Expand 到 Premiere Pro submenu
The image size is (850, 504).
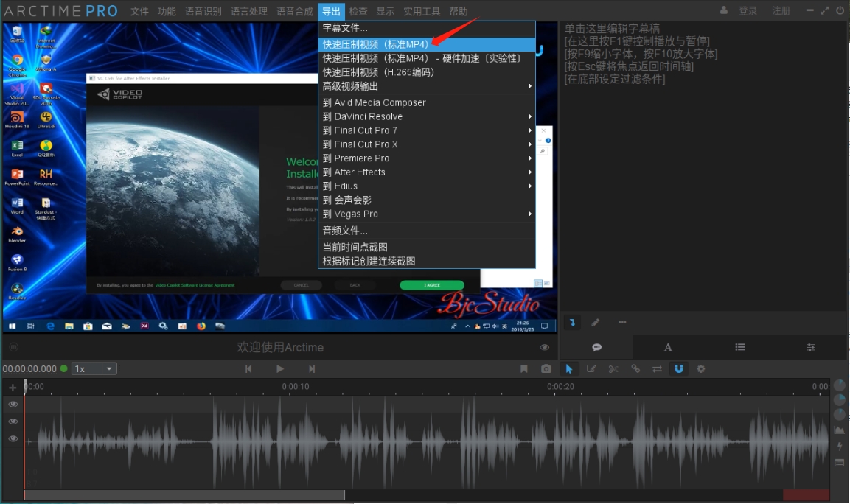(427, 158)
